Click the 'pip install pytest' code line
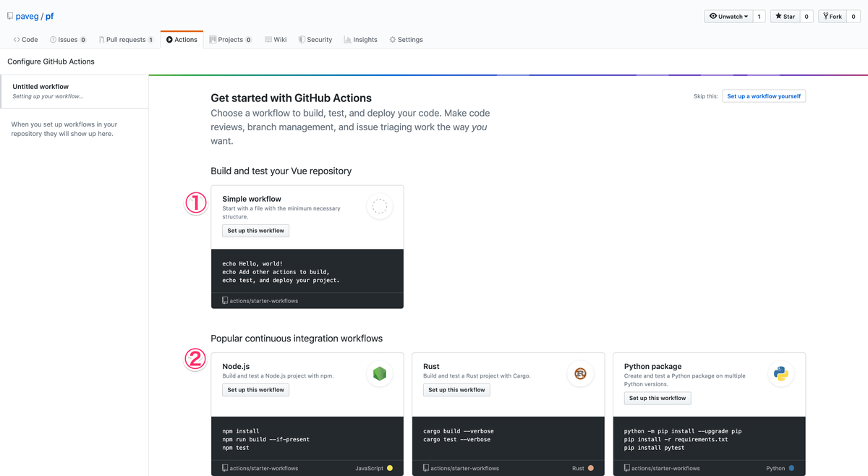 click(654, 448)
